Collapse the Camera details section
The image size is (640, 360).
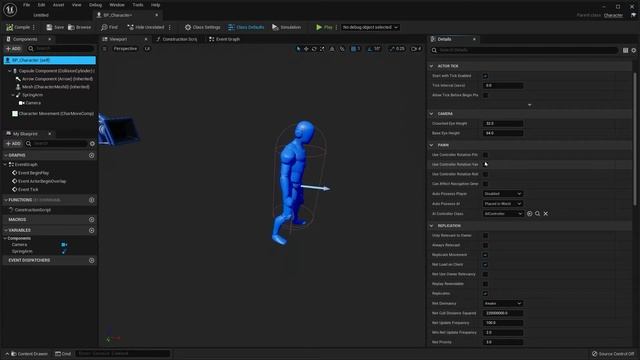(x=431, y=113)
